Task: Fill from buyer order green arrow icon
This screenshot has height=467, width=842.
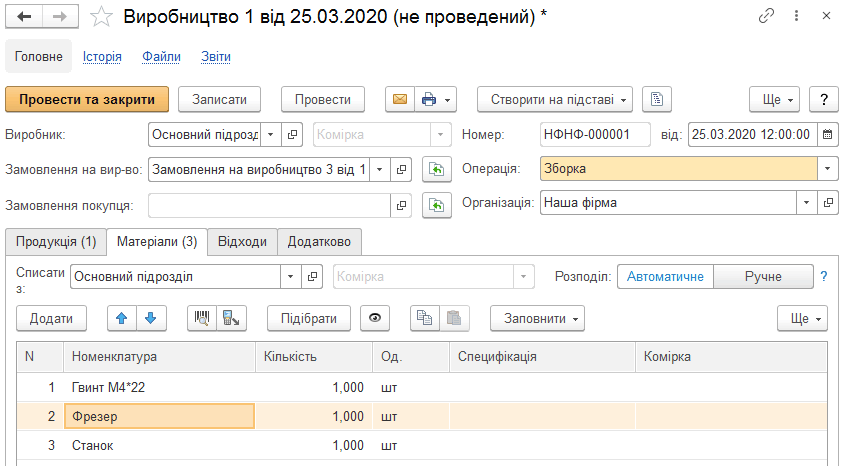Action: pyautogui.click(x=437, y=206)
